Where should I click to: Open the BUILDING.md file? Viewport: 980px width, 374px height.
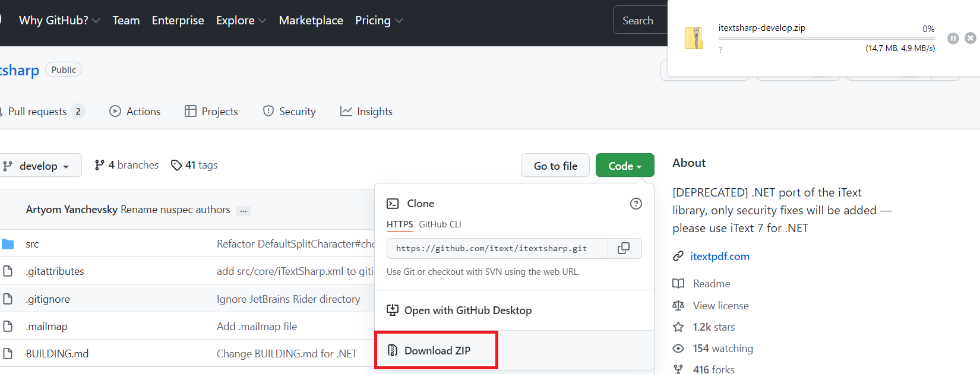(x=57, y=354)
